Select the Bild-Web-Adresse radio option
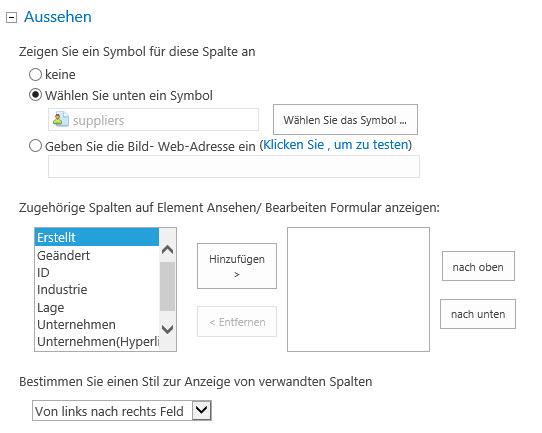The width and height of the screenshot is (542, 433). pos(35,146)
